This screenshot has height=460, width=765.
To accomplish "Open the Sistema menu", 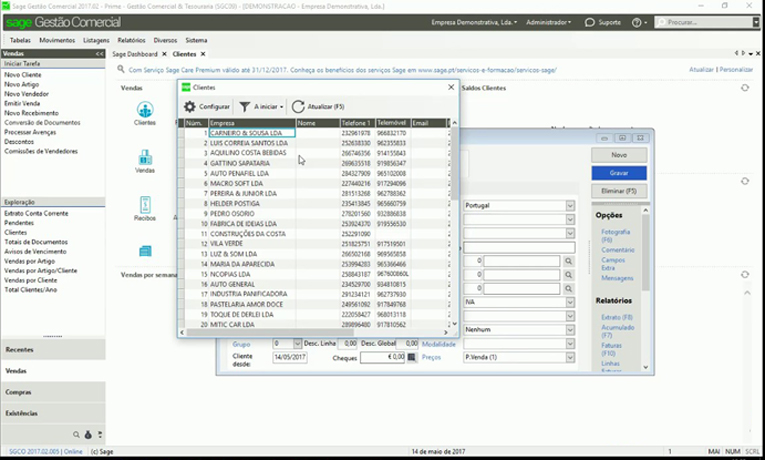I will [x=196, y=40].
